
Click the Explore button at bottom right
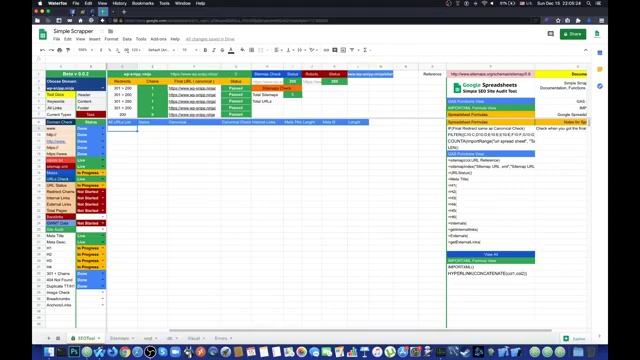[575, 339]
